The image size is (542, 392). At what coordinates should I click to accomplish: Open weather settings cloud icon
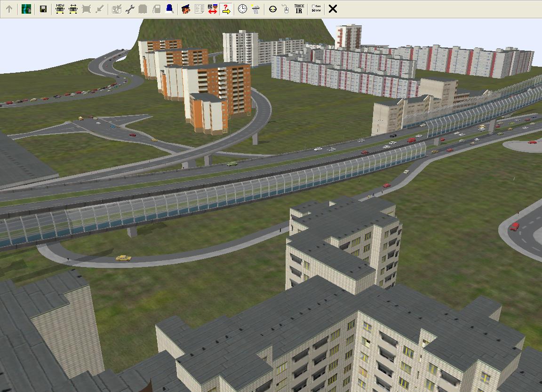[x=255, y=9]
